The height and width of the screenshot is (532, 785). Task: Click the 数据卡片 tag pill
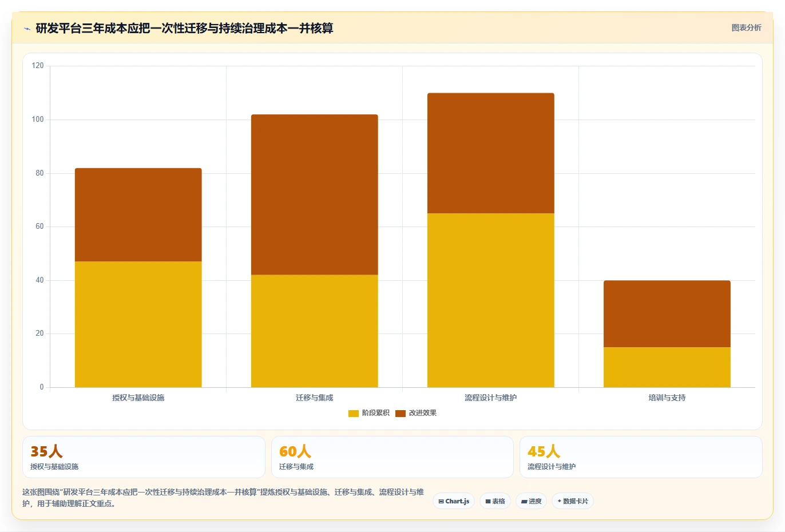(x=573, y=501)
